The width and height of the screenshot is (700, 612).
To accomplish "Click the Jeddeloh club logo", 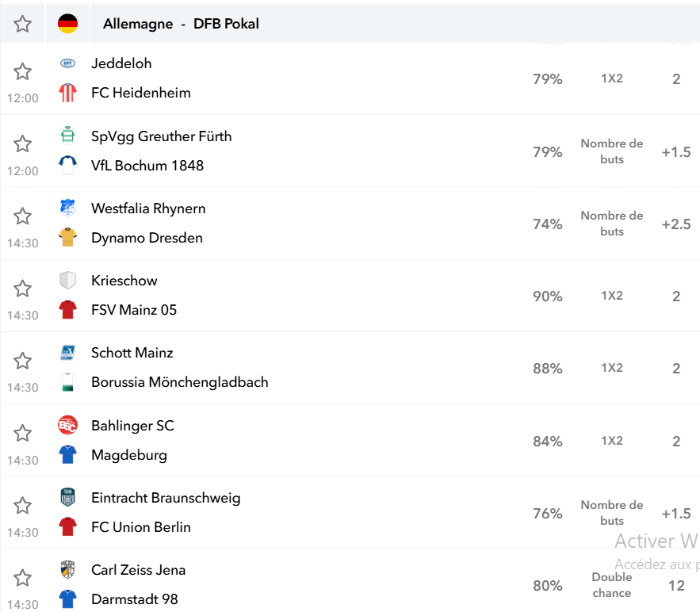I will tap(68, 63).
